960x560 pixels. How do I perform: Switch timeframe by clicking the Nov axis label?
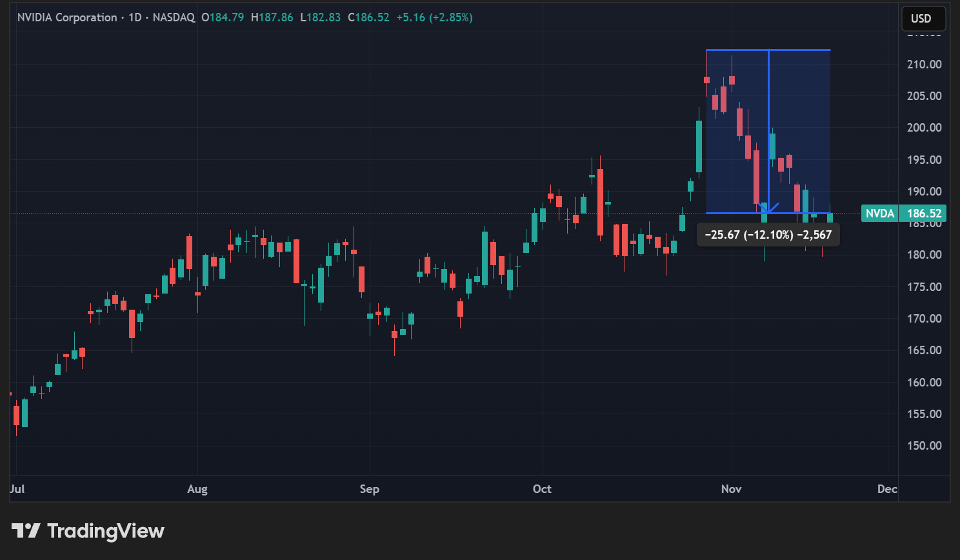[x=731, y=489]
